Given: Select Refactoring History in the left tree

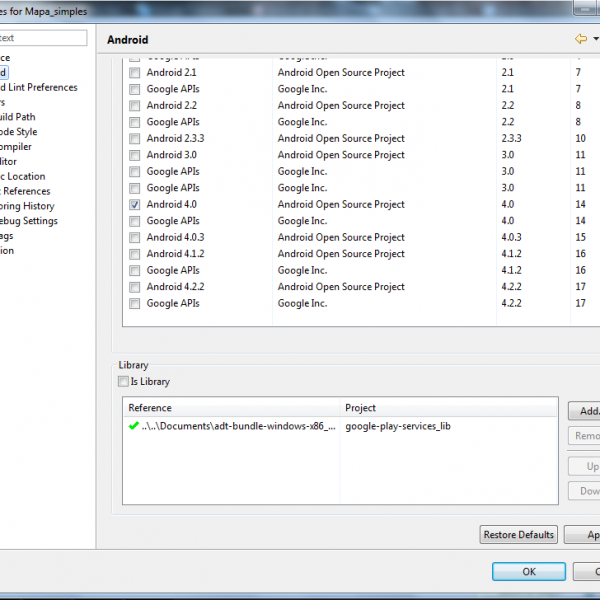Looking at the screenshot, I should pos(27,206).
